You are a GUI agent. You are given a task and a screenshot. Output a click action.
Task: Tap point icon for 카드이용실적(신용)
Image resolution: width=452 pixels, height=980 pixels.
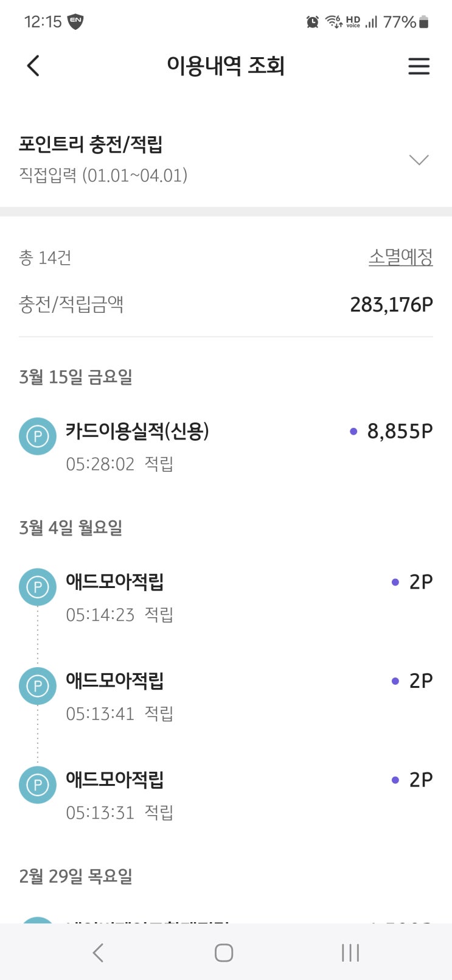tap(38, 436)
